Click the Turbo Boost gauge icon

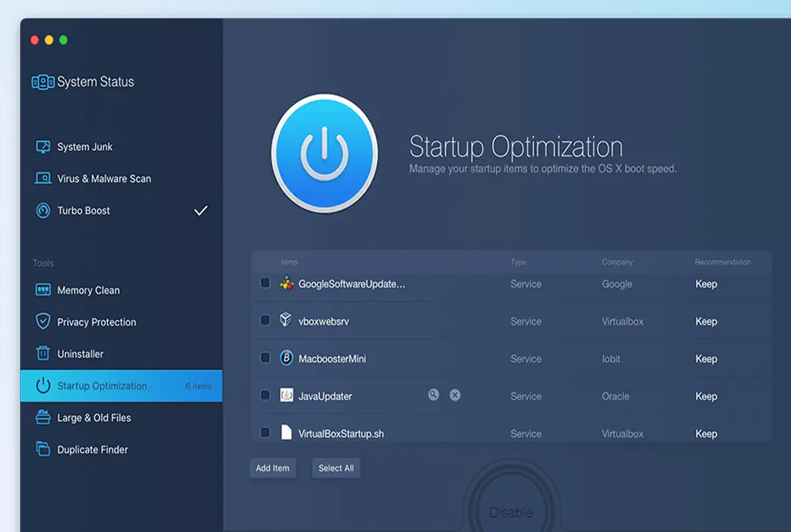tap(43, 211)
